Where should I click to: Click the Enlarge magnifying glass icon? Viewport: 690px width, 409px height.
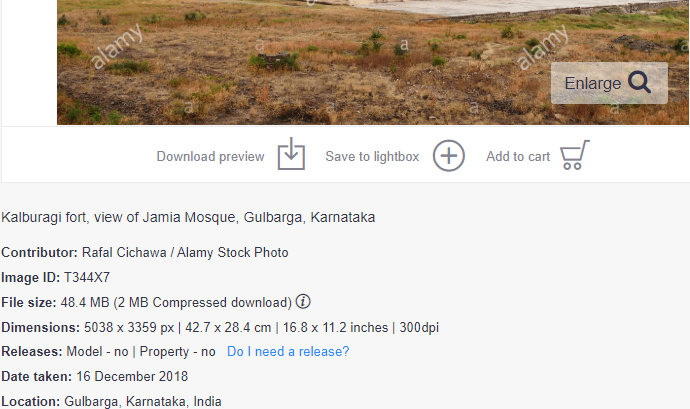[640, 83]
